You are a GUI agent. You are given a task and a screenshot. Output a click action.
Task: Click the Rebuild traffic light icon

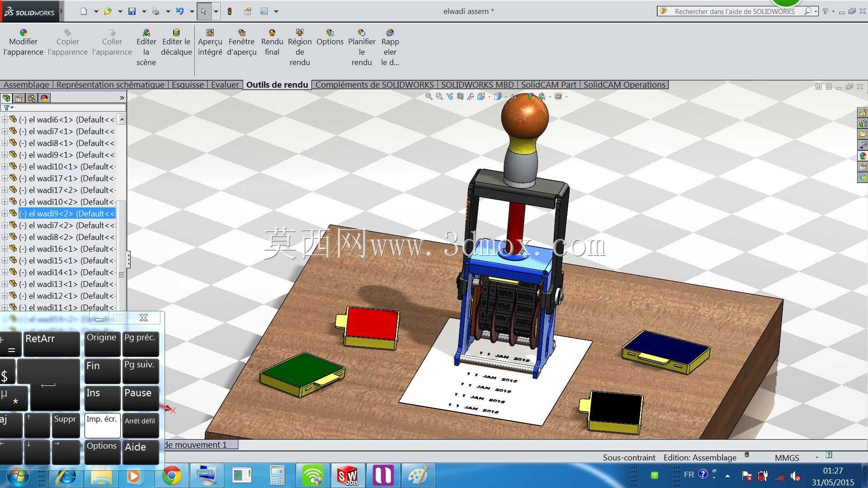tap(230, 11)
